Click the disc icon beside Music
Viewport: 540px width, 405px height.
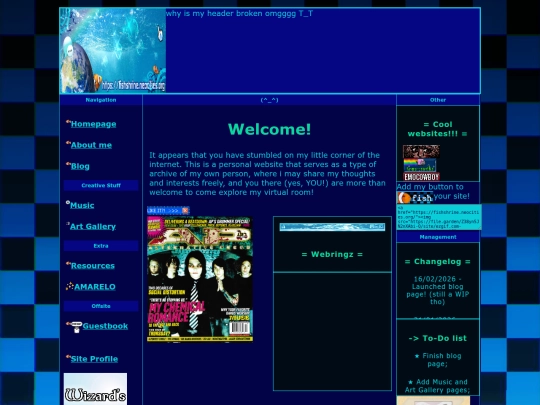pyautogui.click(x=68, y=202)
